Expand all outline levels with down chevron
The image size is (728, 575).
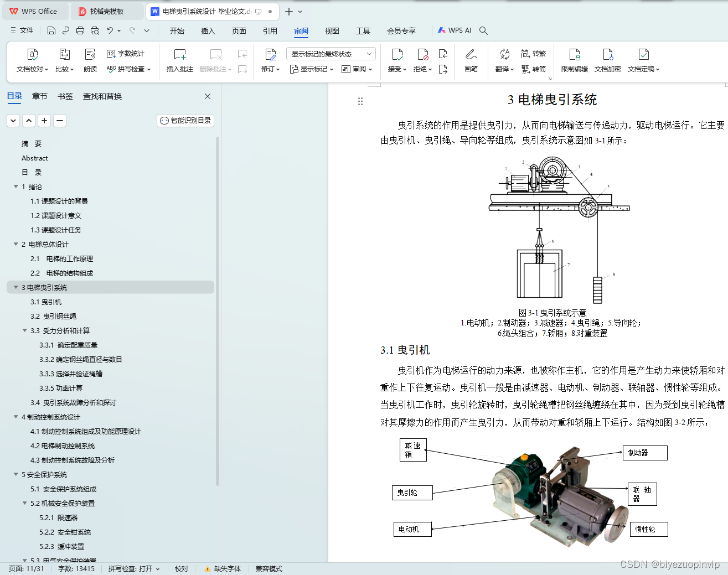(13, 121)
